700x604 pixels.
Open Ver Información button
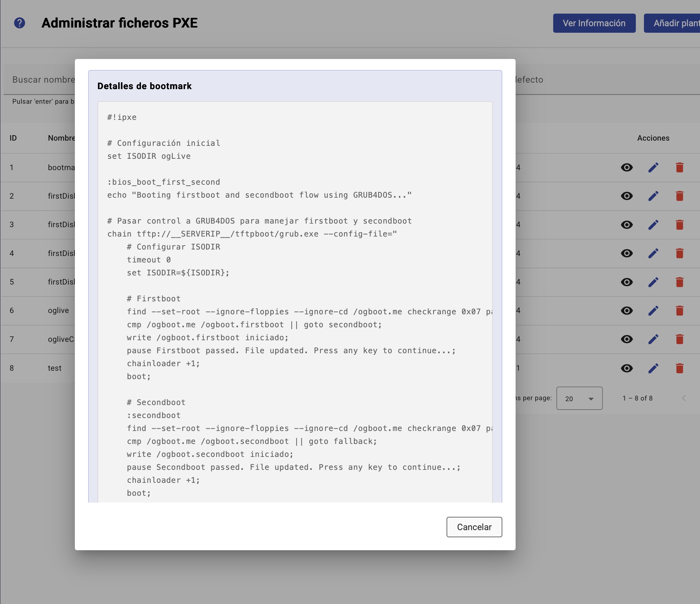pyautogui.click(x=594, y=23)
